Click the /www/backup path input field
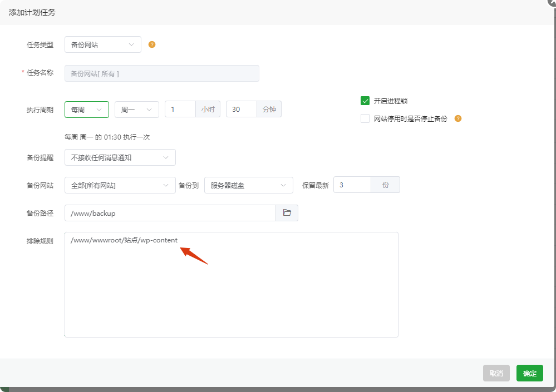The height and width of the screenshot is (392, 556). coord(170,213)
